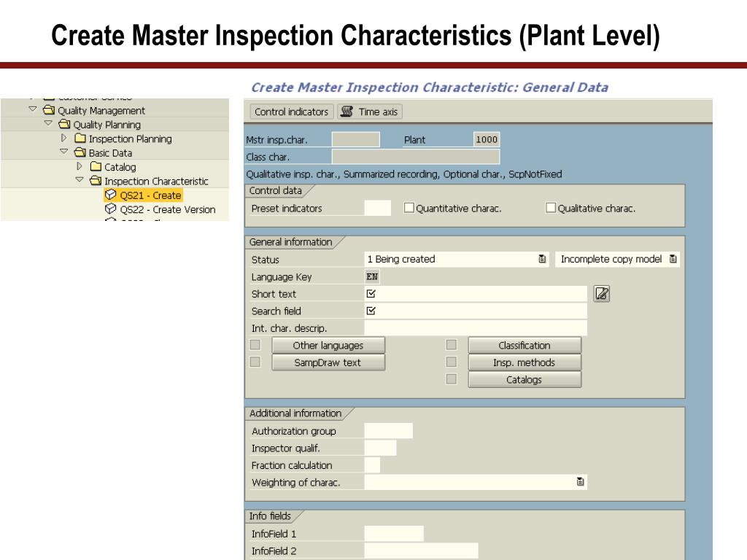Collapse the Inspection Characteristic tree node
This screenshot has height=560, width=747.
click(80, 179)
